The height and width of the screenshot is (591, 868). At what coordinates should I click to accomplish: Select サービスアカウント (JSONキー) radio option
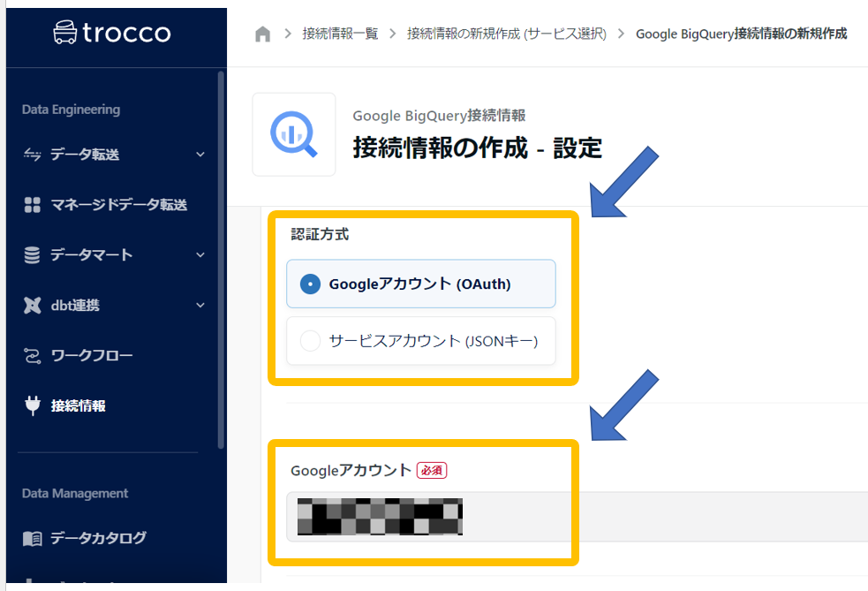(x=310, y=341)
